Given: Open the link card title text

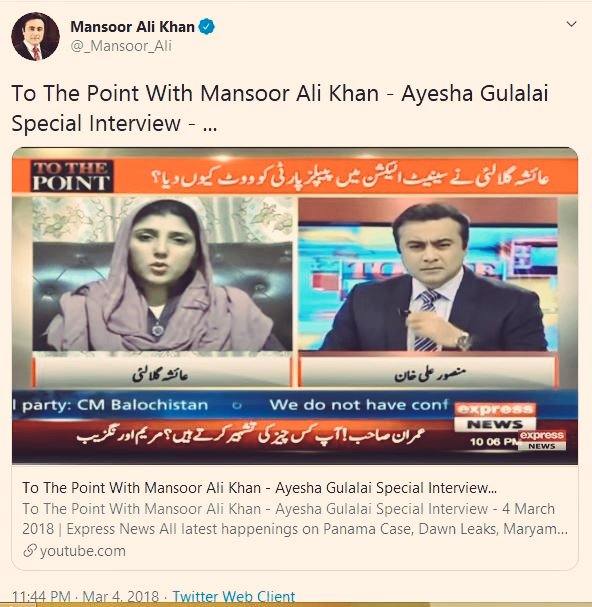Looking at the screenshot, I should 259,488.
